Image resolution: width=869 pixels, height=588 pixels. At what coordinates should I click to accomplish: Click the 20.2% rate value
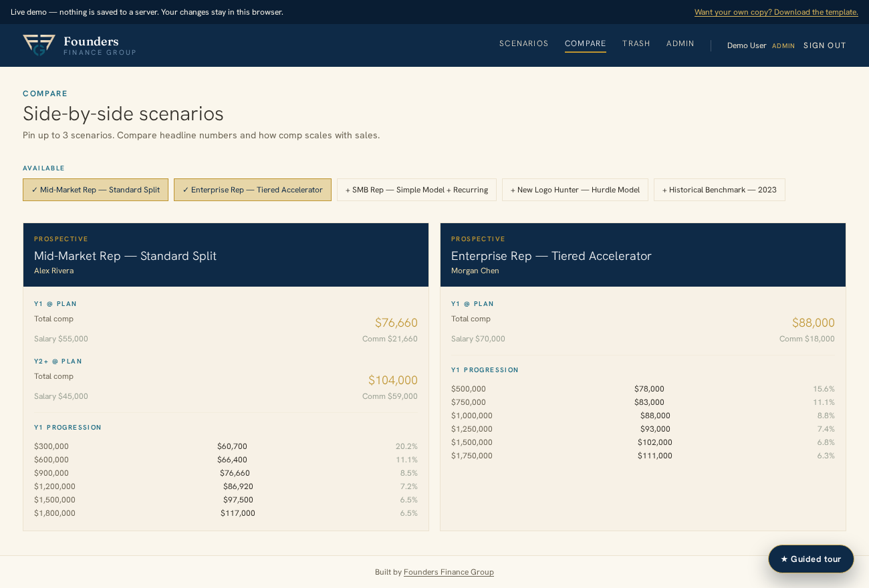pos(406,446)
